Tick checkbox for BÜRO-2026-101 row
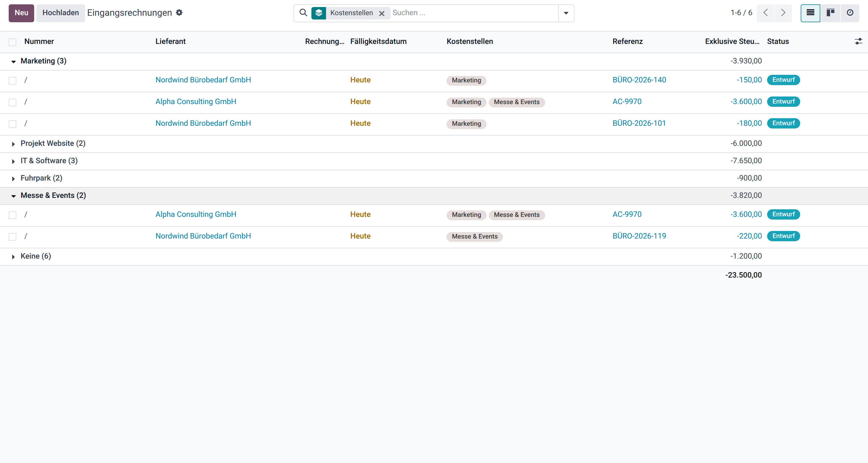 click(12, 124)
